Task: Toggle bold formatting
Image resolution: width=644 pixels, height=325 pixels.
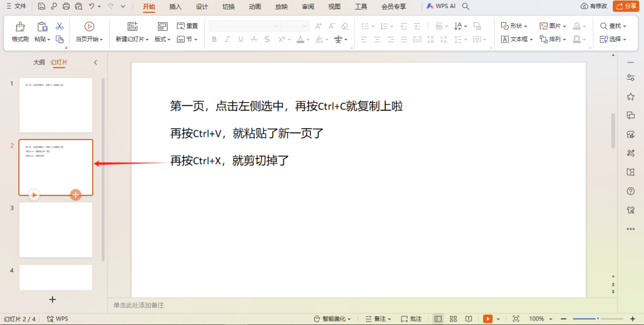Action: [x=214, y=39]
